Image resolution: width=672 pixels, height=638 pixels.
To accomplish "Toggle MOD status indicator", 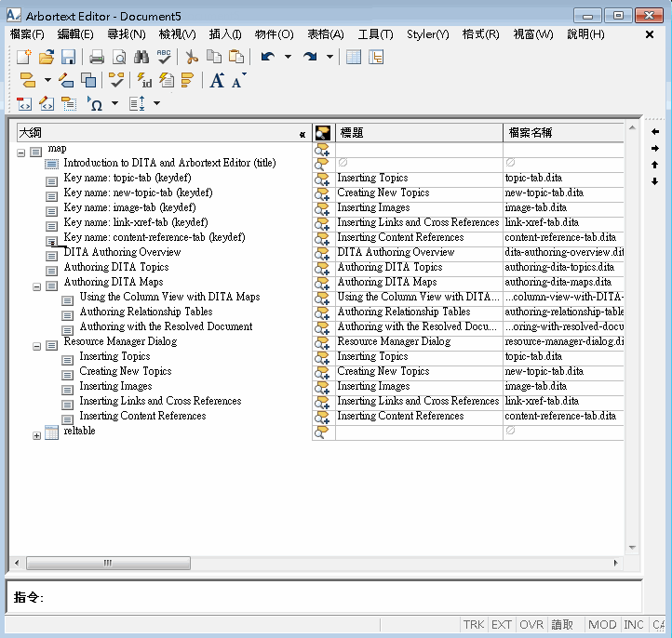I will click(602, 625).
